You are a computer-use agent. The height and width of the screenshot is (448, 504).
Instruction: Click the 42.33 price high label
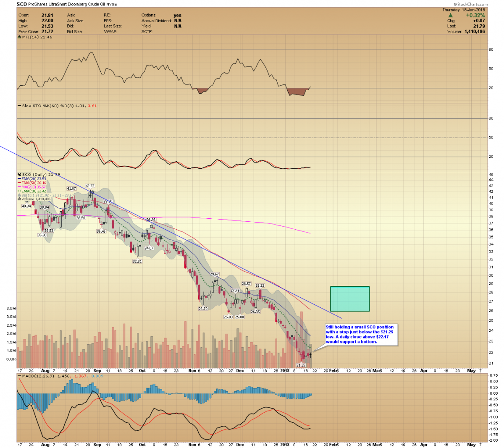90,186
